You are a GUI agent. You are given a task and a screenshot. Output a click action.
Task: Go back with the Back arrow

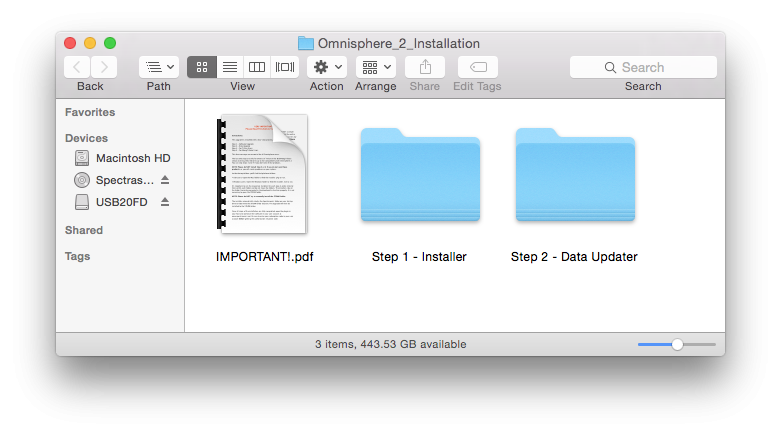coord(77,67)
